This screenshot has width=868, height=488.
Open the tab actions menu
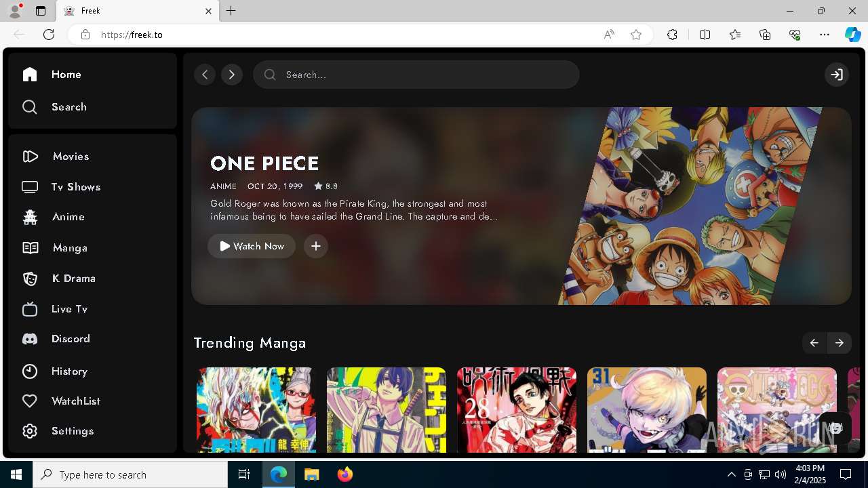[41, 11]
